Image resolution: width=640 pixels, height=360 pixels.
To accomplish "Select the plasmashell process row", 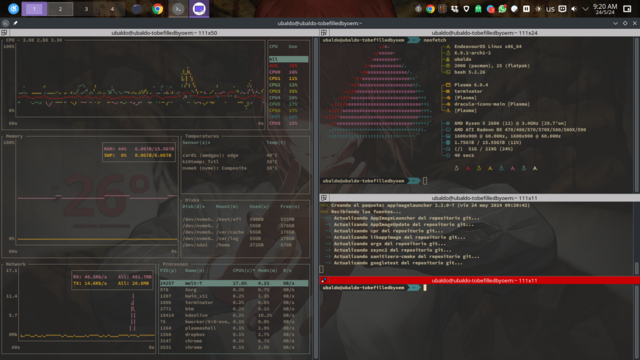I will click(x=234, y=328).
